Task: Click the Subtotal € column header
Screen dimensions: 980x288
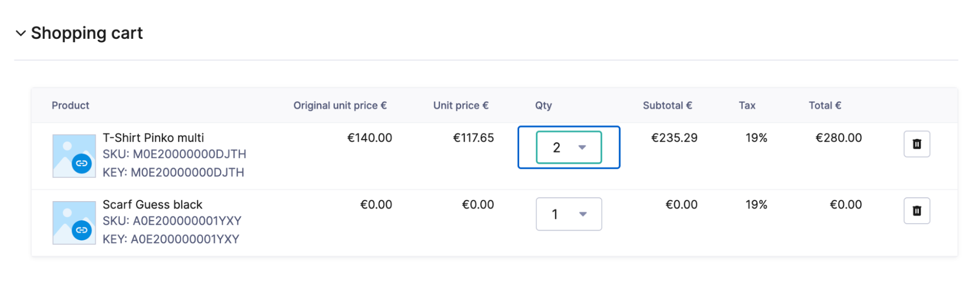Action: [667, 105]
